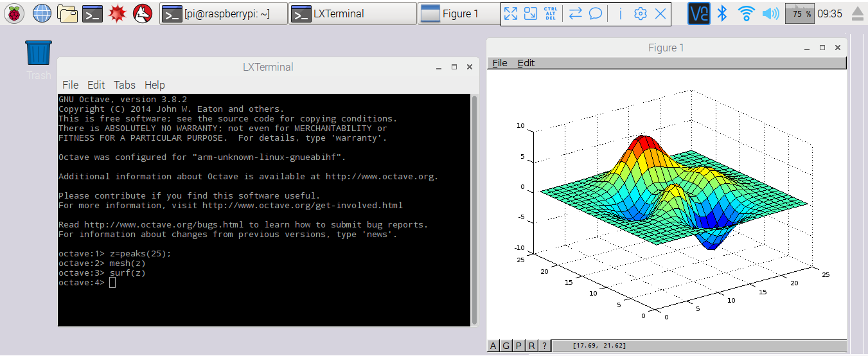Open the File menu in LXTerminal
This screenshot has height=356, width=868.
[x=70, y=85]
